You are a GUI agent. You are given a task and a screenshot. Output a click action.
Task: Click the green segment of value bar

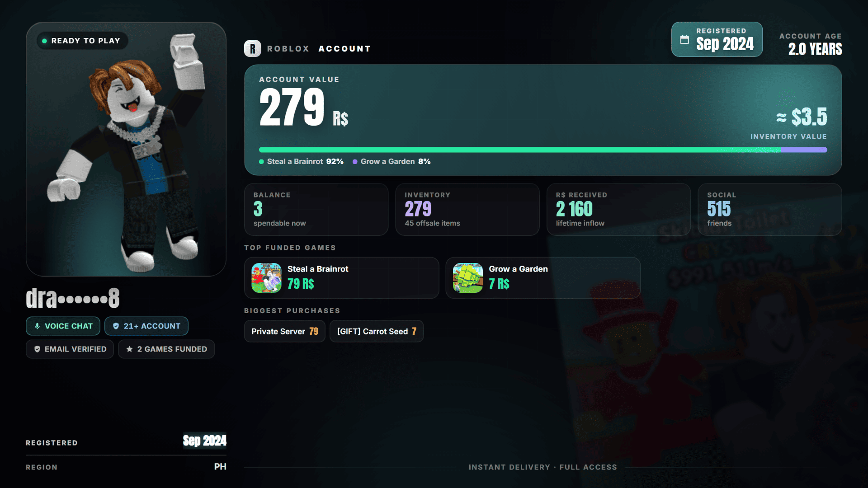tap(520, 150)
